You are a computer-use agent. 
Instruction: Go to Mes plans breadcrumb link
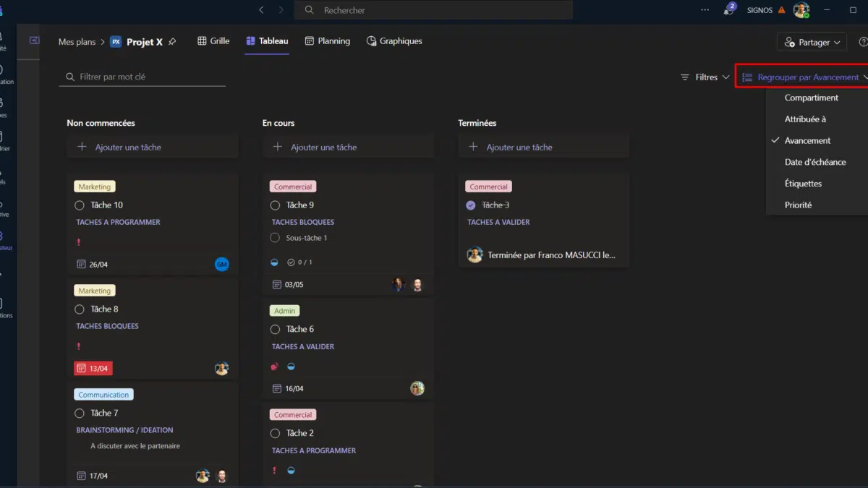pyautogui.click(x=77, y=42)
